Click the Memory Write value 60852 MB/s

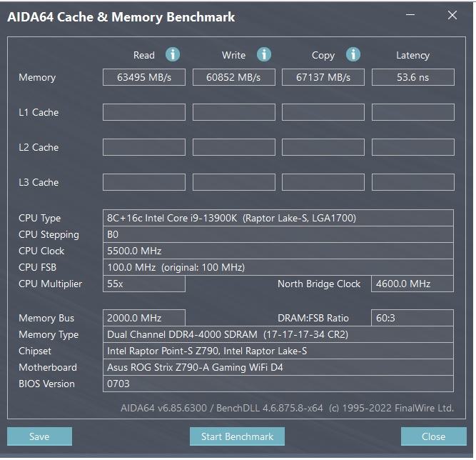(x=234, y=77)
